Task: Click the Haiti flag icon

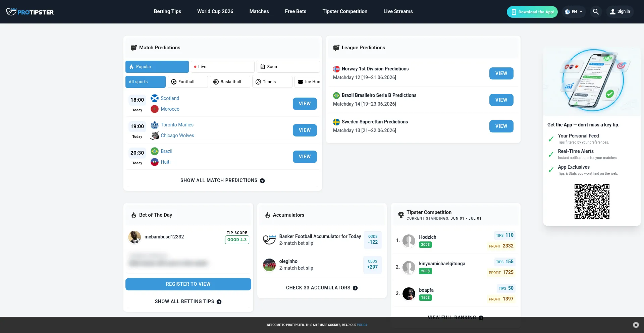Action: pos(155,162)
